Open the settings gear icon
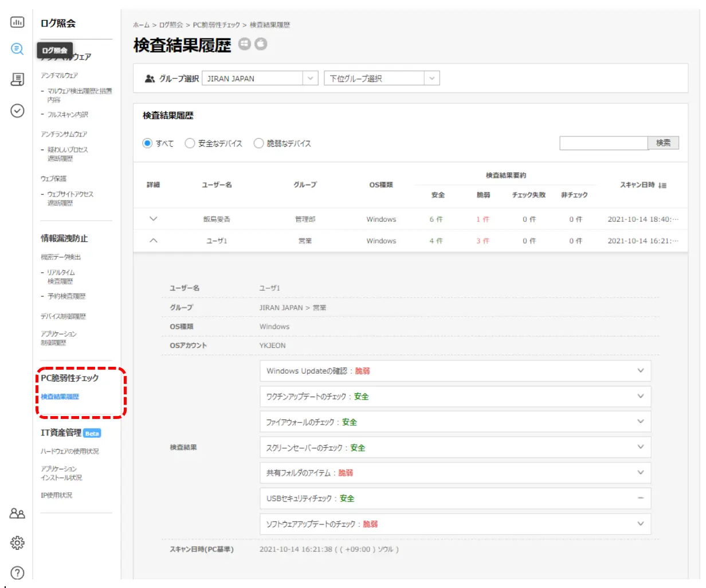Viewport: 706px width, 588px height. [x=17, y=543]
